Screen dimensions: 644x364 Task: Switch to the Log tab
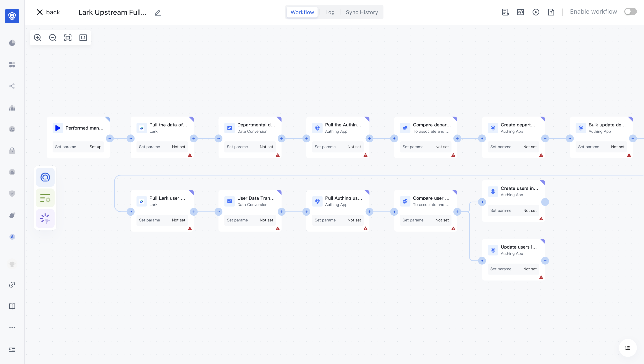(x=330, y=12)
